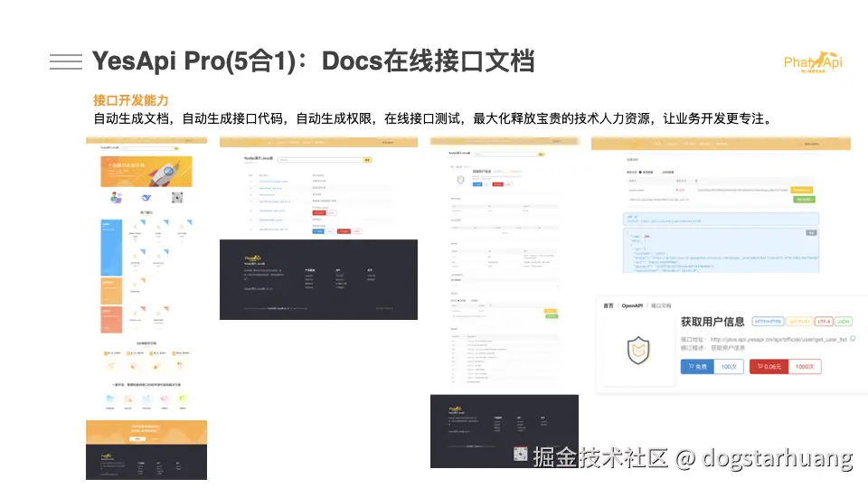The width and height of the screenshot is (868, 488).
Task: Click the GET/POST tag
Action: [x=798, y=322]
